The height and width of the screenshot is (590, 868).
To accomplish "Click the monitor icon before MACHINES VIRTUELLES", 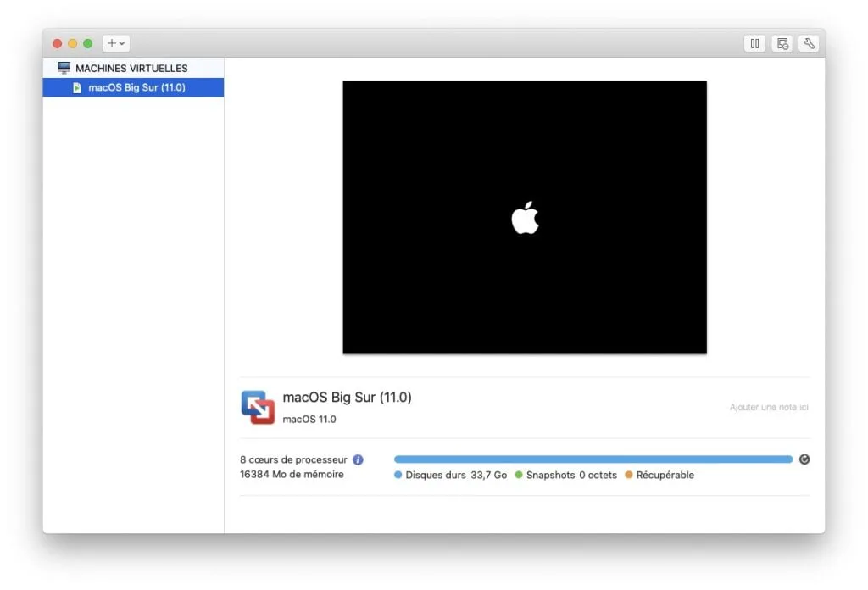I will point(63,67).
